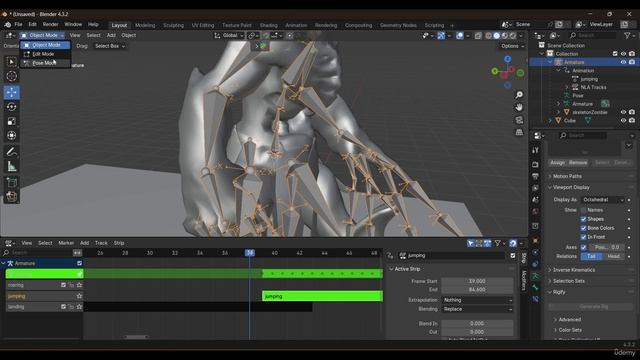Choose Edit Mode from mode list
Image resolution: width=640 pixels, height=360 pixels.
[x=45, y=54]
